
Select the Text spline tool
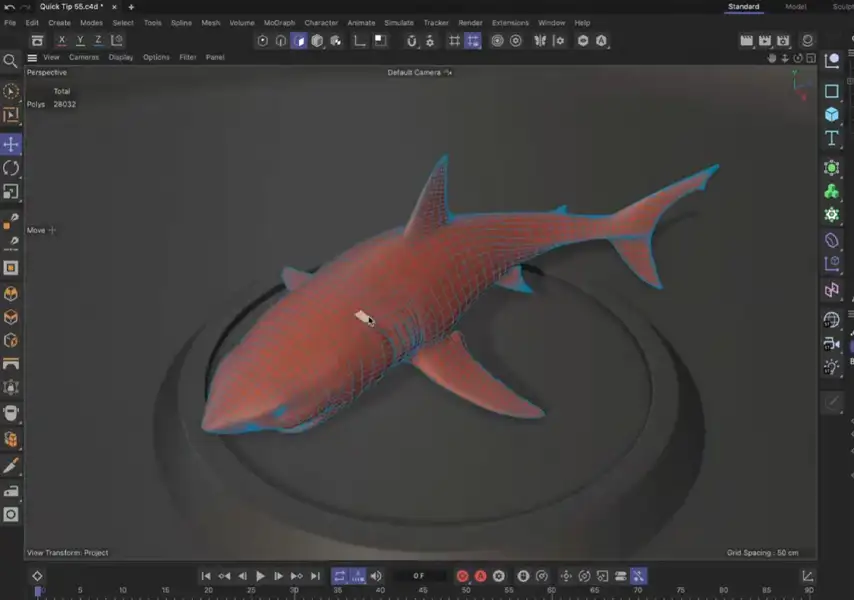click(x=831, y=138)
